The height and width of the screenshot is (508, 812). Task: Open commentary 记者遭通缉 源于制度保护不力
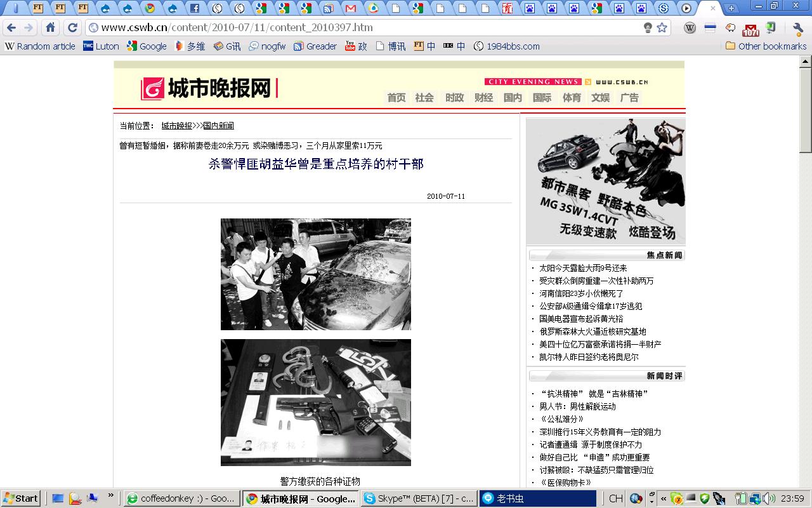click(591, 444)
